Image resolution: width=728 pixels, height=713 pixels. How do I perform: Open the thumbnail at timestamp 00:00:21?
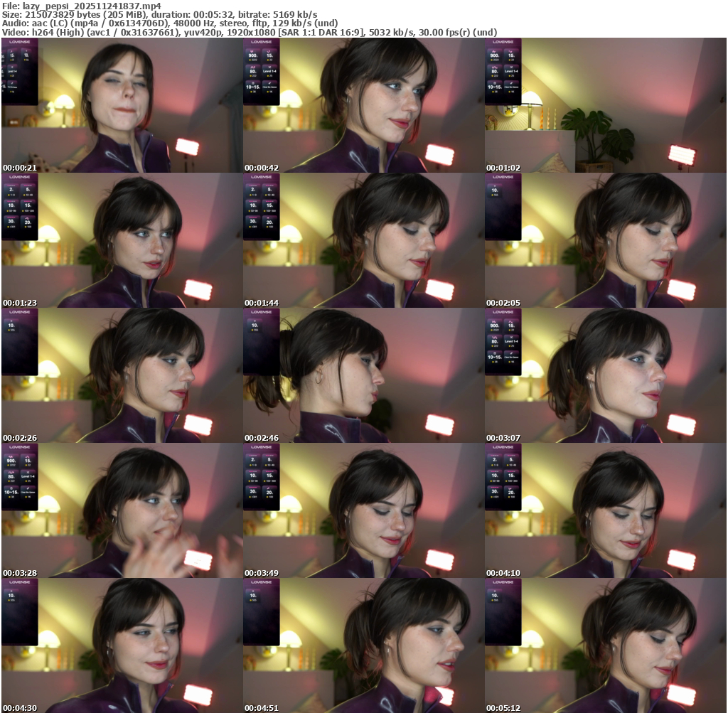coord(122,105)
